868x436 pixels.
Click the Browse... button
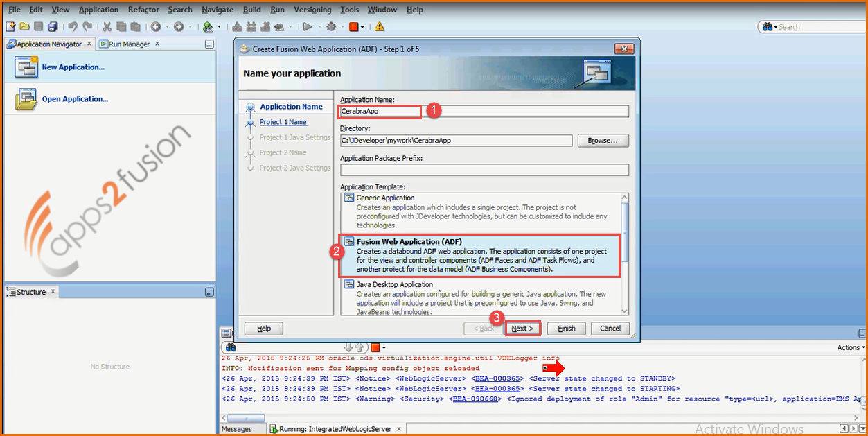pos(603,140)
